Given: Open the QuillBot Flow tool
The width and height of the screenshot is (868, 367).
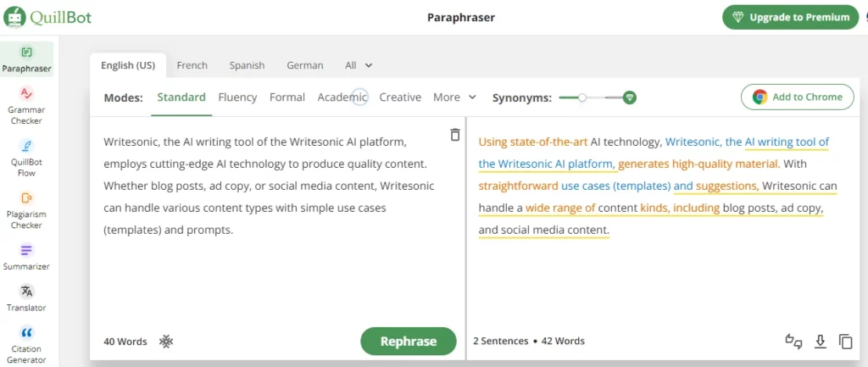Looking at the screenshot, I should tap(26, 158).
